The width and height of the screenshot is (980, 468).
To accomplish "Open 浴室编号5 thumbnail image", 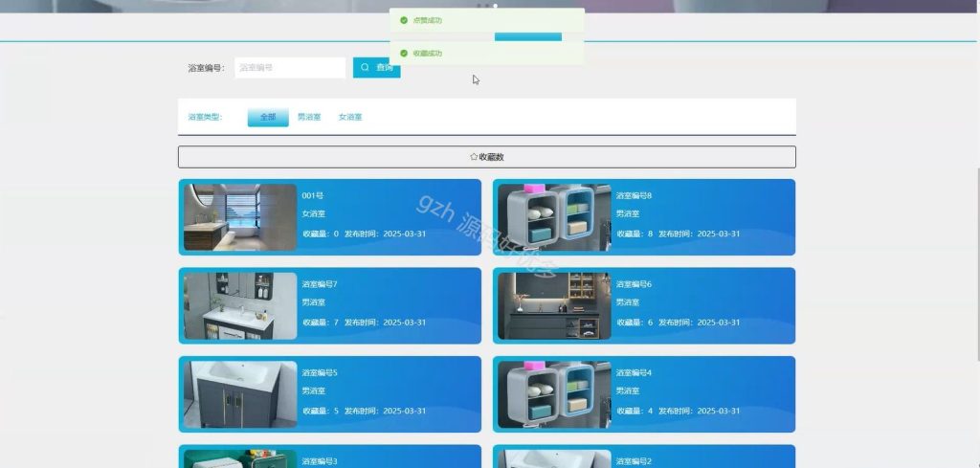I will click(x=240, y=394).
